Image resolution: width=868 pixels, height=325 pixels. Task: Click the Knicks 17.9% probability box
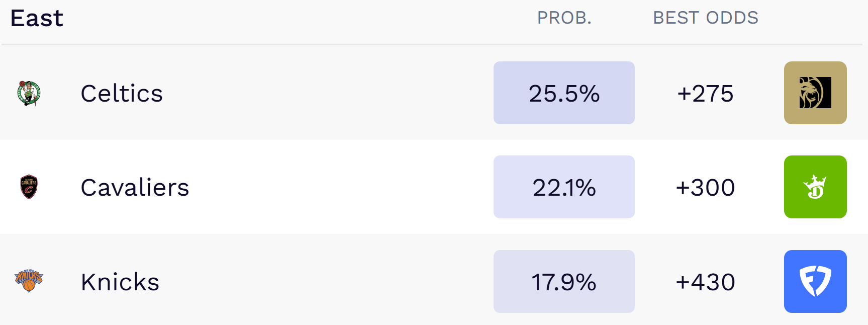(x=563, y=281)
